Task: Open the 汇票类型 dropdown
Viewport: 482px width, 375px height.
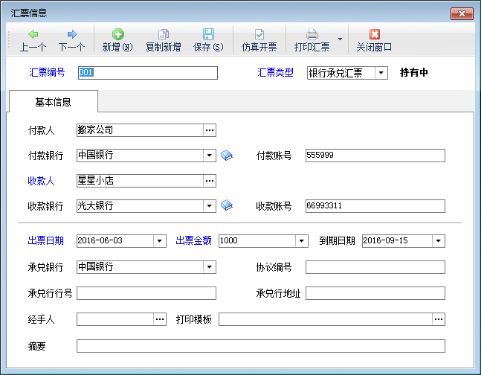Action: pos(381,73)
